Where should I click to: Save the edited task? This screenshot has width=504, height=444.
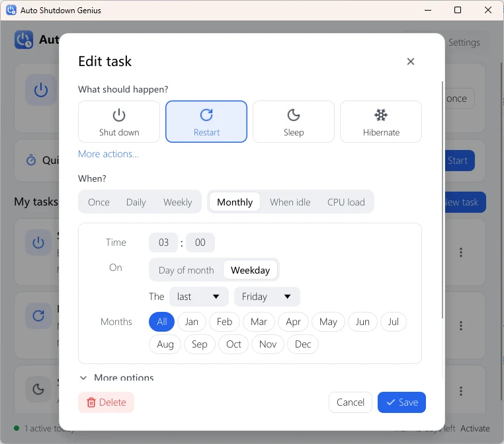click(401, 402)
